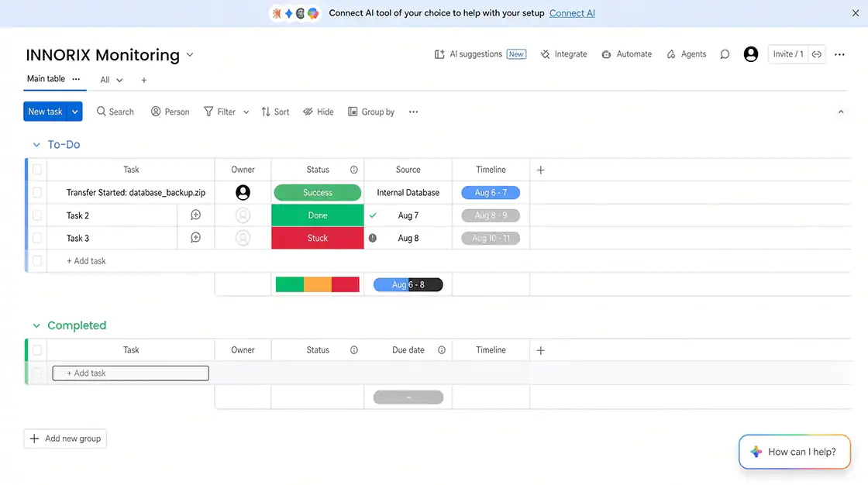Viewport: 868px width, 485px height.
Task: Collapse the Completed group
Action: click(x=36, y=325)
